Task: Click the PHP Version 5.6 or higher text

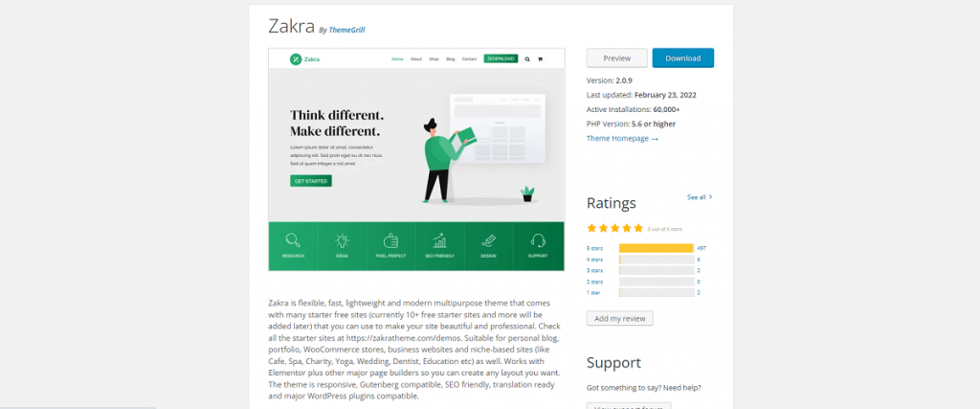Action: (x=631, y=124)
